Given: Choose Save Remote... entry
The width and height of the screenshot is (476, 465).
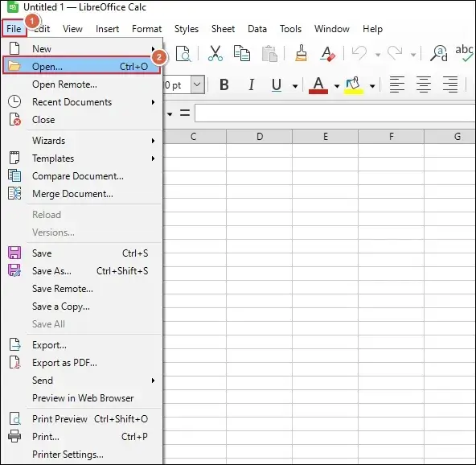Looking at the screenshot, I should point(82,289).
